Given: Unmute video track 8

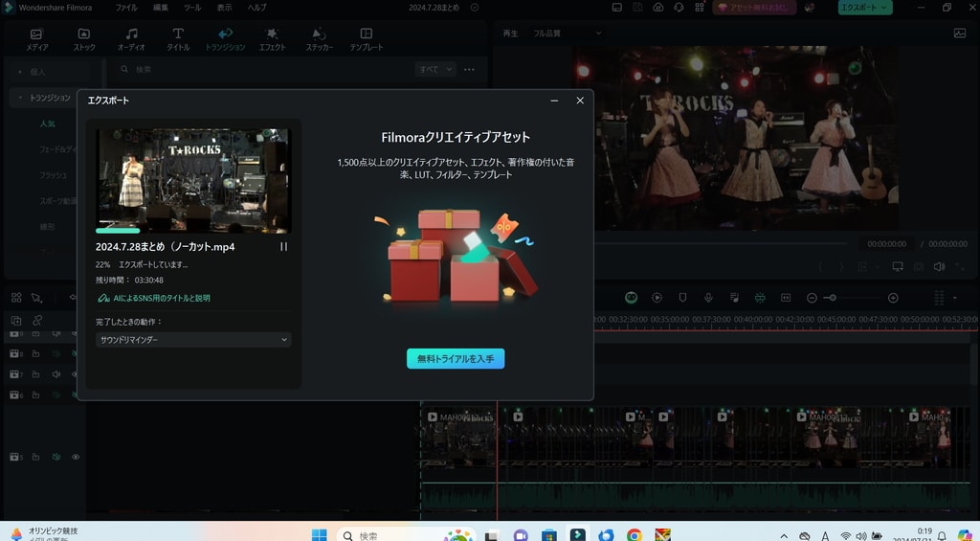Looking at the screenshot, I should click(x=56, y=353).
